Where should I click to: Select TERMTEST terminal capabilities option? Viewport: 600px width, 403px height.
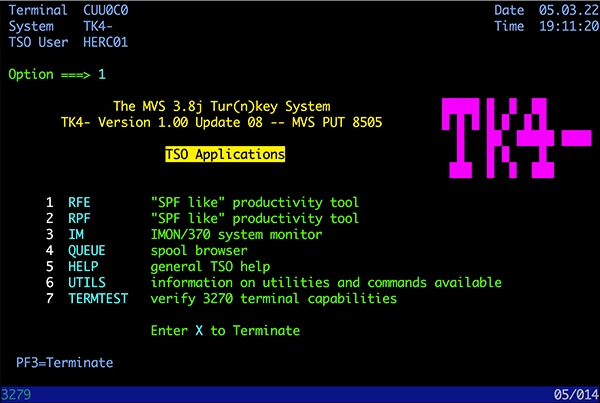[x=99, y=299]
